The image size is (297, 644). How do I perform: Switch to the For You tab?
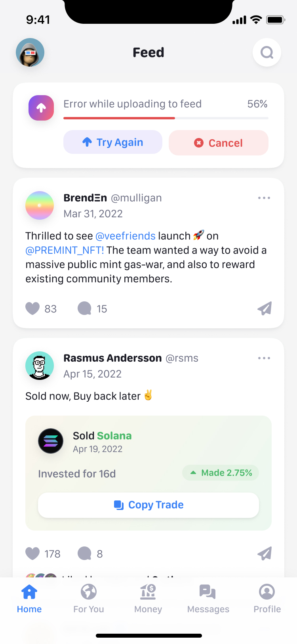[89, 599]
